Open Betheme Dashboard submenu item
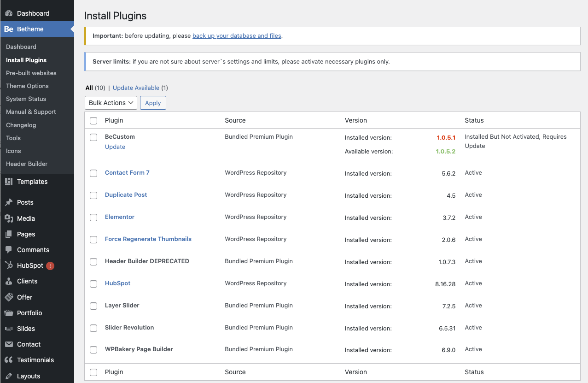 (21, 47)
